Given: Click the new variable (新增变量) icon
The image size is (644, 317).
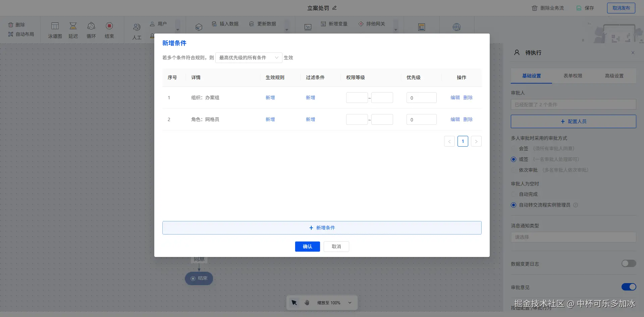Looking at the screenshot, I should [323, 24].
